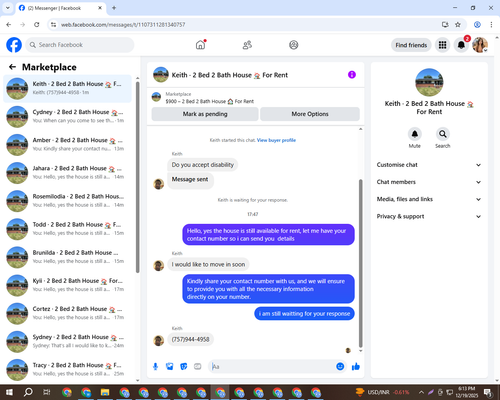Expand Media, files and links section
The image size is (500, 400).
(429, 199)
